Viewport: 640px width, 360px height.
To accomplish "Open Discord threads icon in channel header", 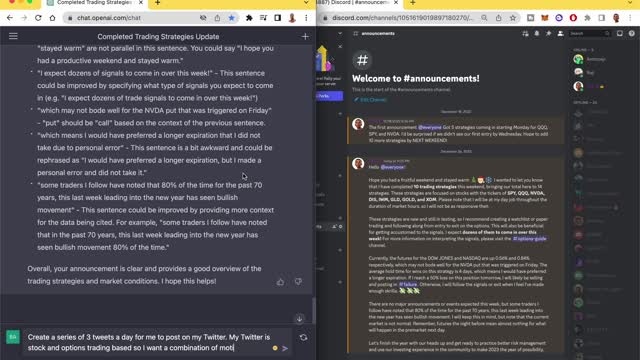I will 525,33.
